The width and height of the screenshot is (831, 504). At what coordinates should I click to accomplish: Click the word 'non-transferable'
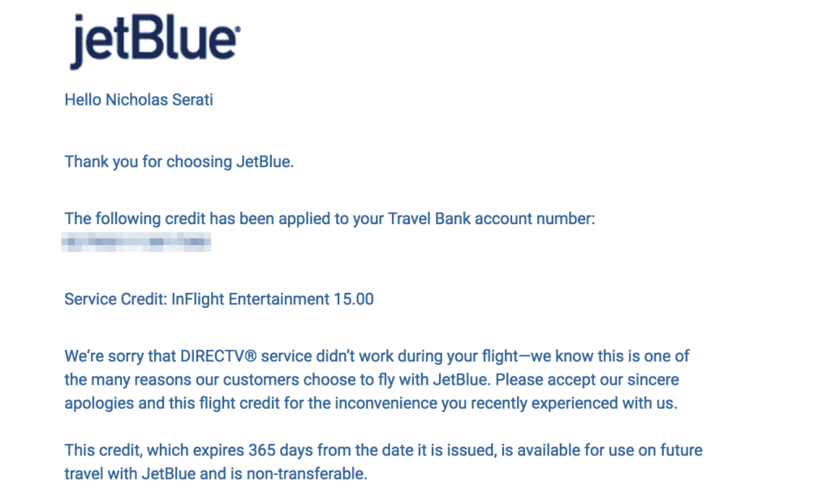pos(306,474)
